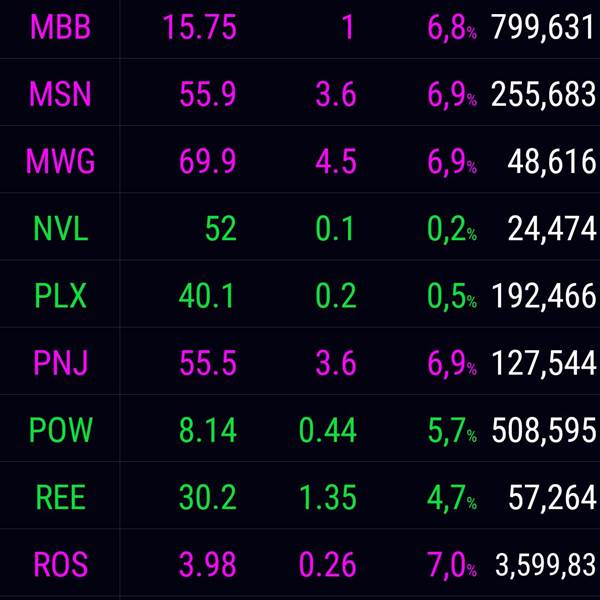600x600 pixels.
Task: Click the PLX price 40.1
Action: (207, 296)
